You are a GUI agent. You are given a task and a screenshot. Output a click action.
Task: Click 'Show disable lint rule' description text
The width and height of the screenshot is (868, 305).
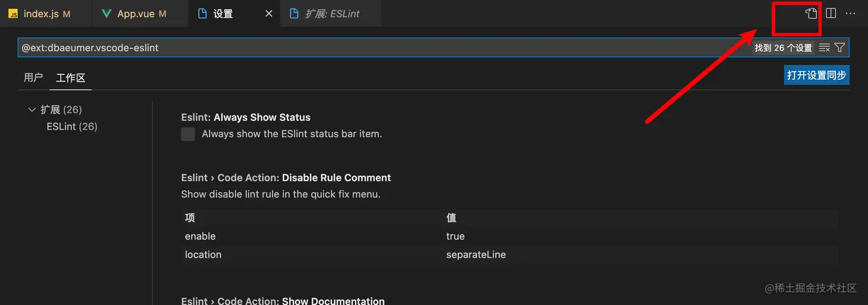pos(281,194)
